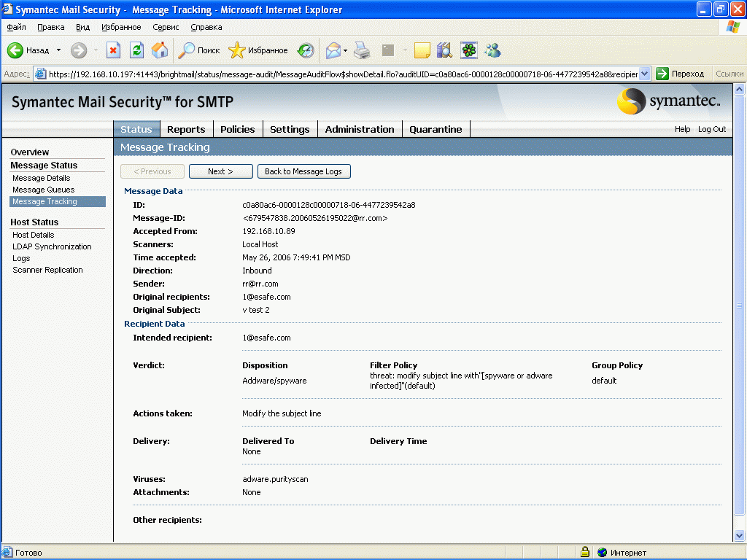Go to browser Home page icon
This screenshot has height=560, width=747.
160,50
